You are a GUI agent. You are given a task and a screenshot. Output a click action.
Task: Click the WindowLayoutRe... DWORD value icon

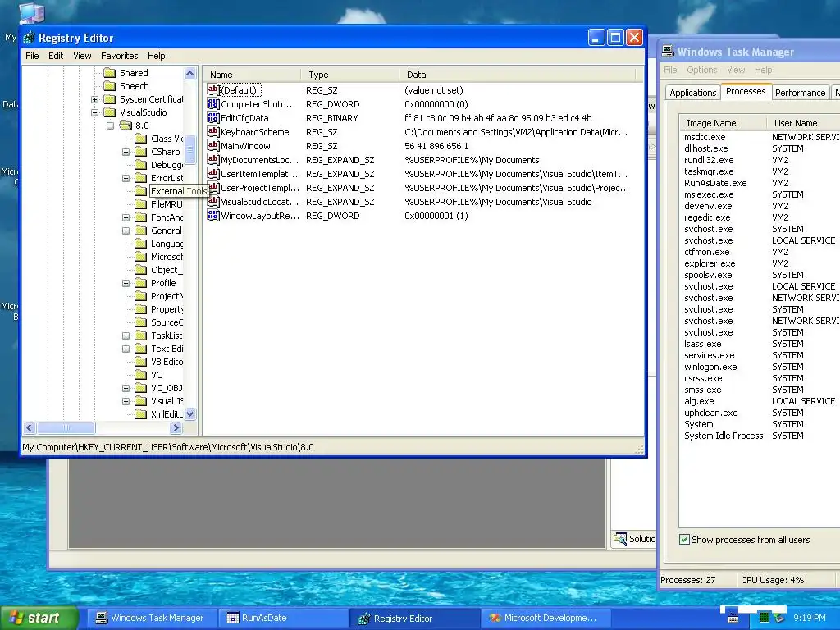pyautogui.click(x=213, y=216)
